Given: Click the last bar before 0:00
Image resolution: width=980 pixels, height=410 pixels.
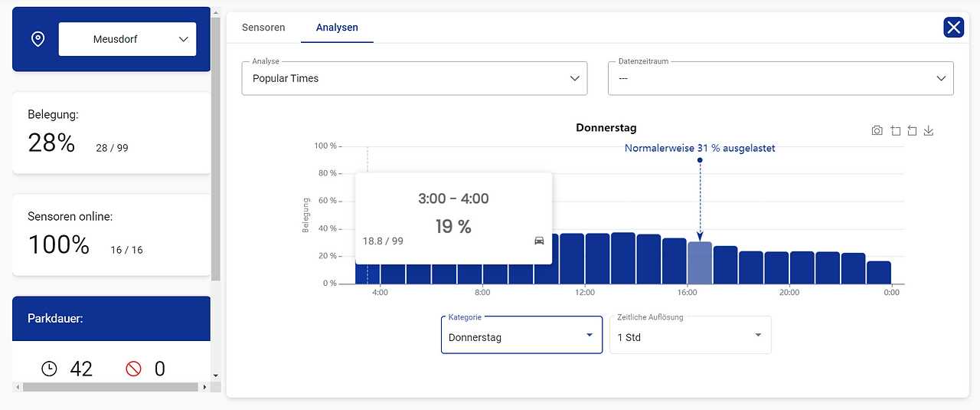Looking at the screenshot, I should pos(879,272).
